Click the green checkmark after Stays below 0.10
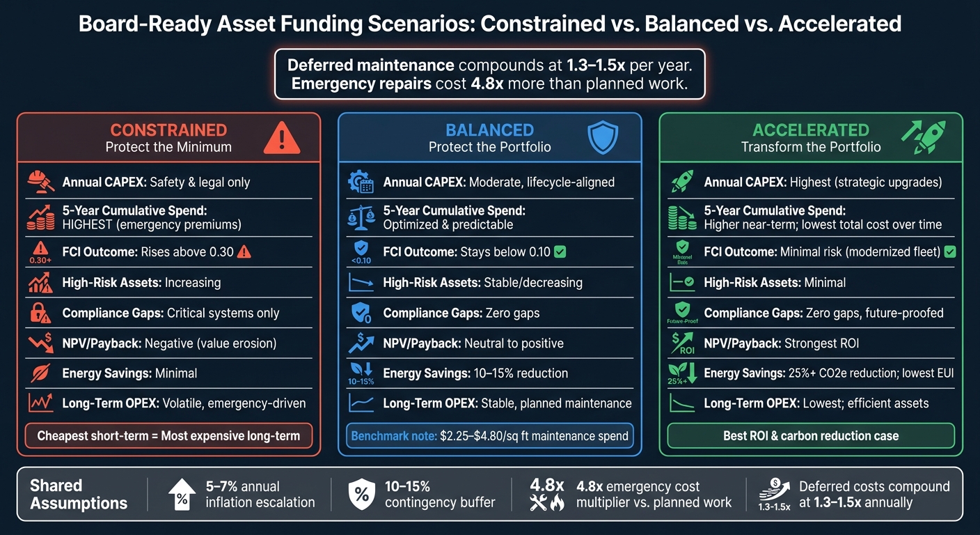The height and width of the screenshot is (535, 980). (x=560, y=252)
